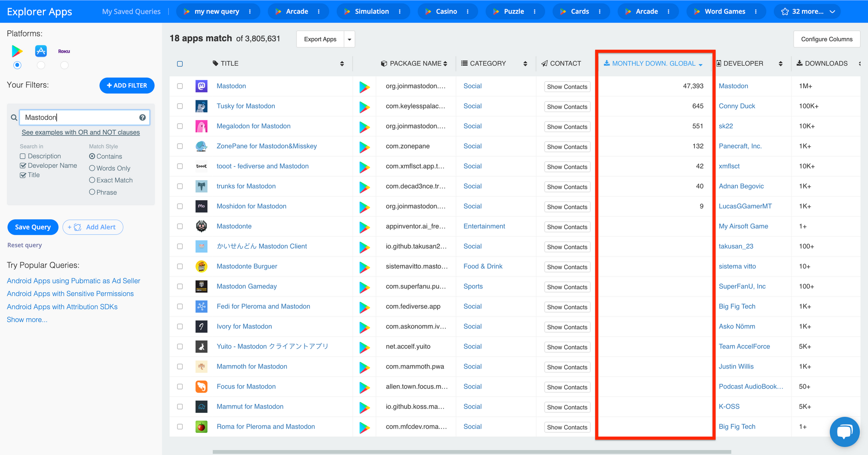The height and width of the screenshot is (455, 868).
Task: Open the trunks for Mastodon app icon
Action: (201, 186)
